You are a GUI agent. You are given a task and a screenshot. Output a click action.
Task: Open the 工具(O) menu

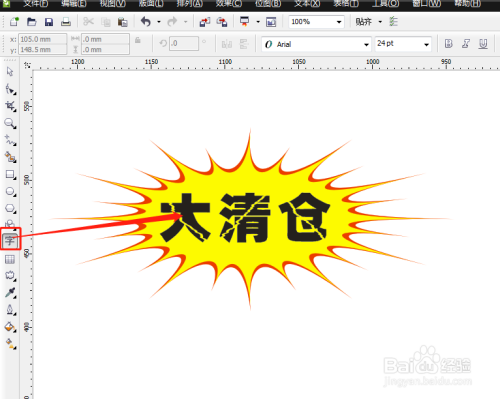pos(385,4)
